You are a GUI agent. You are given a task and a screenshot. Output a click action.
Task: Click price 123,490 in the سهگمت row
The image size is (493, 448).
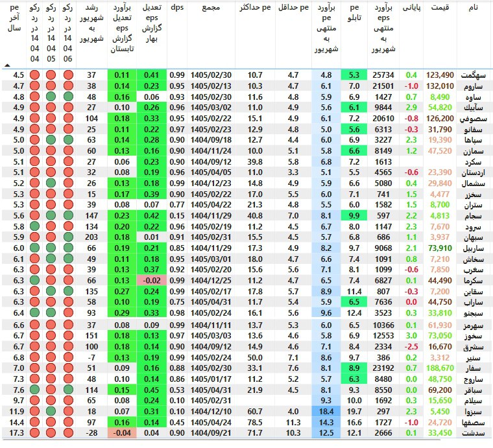(x=437, y=75)
